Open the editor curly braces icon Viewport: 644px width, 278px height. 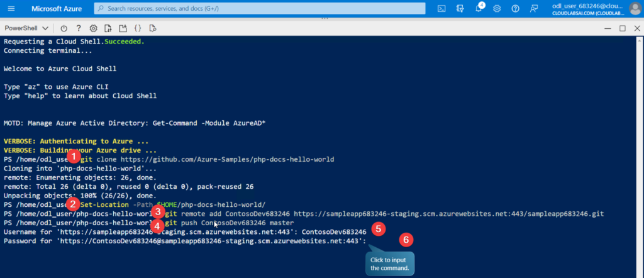(138, 28)
